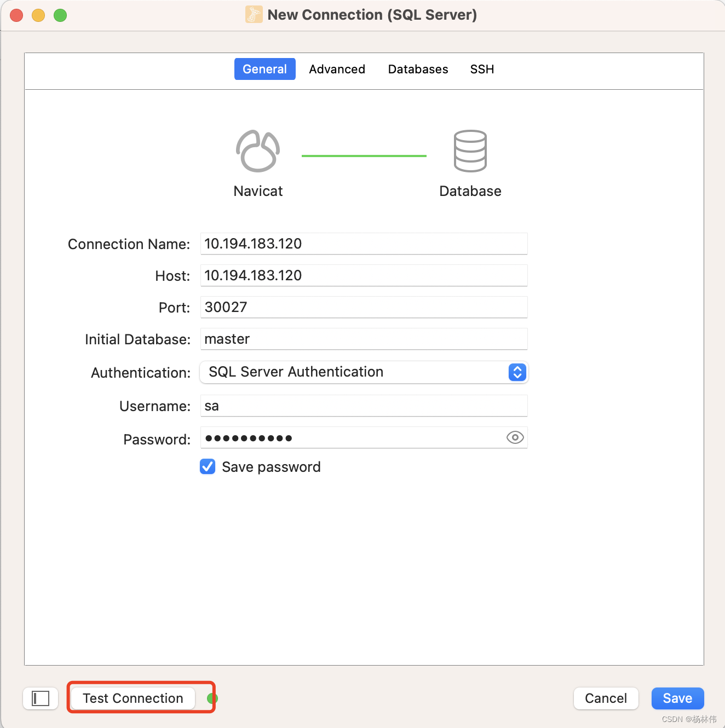
Task: Switch to the Advanced tab
Action: pos(337,69)
